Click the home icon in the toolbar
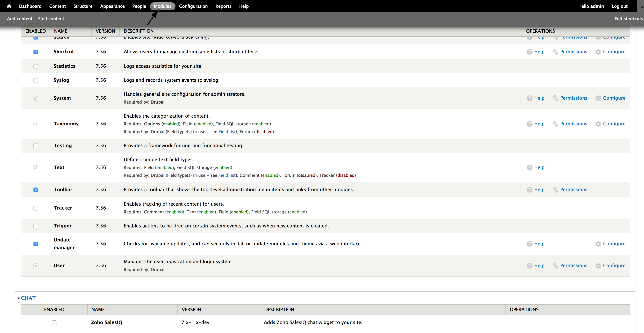 click(9, 6)
